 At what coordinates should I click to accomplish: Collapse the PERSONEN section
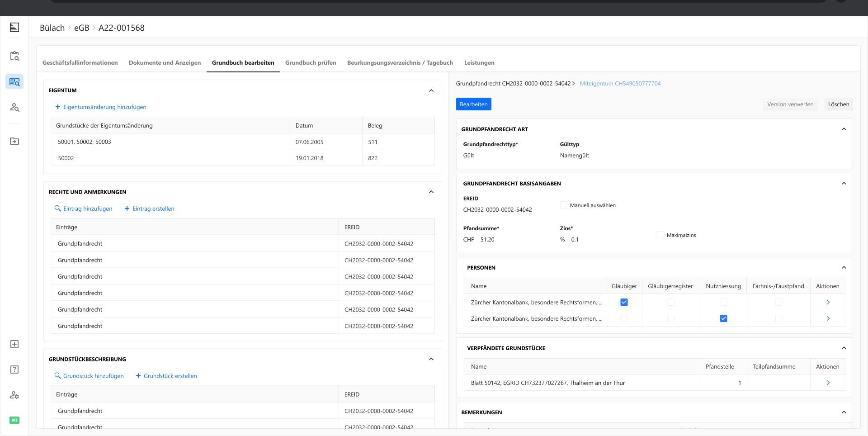844,267
